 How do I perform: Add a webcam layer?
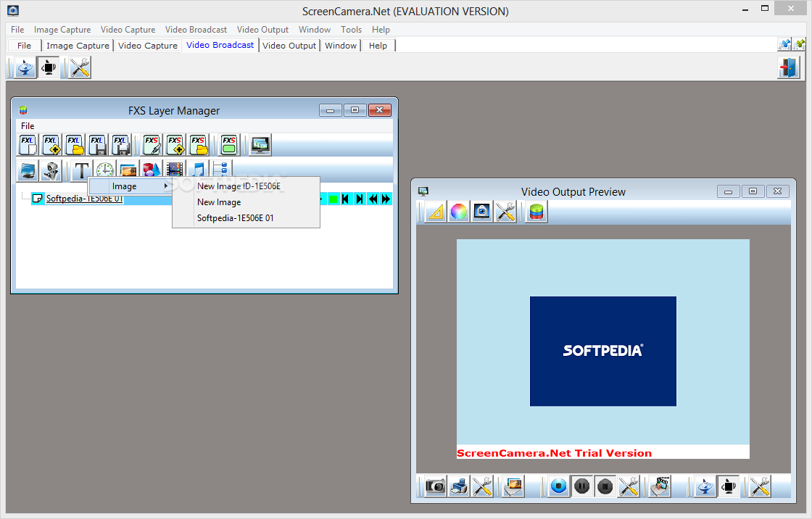tap(51, 170)
